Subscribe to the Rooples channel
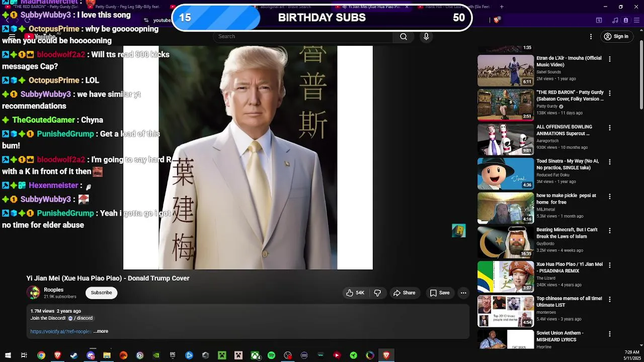Screen dimensions: 644x362 tap(101, 293)
